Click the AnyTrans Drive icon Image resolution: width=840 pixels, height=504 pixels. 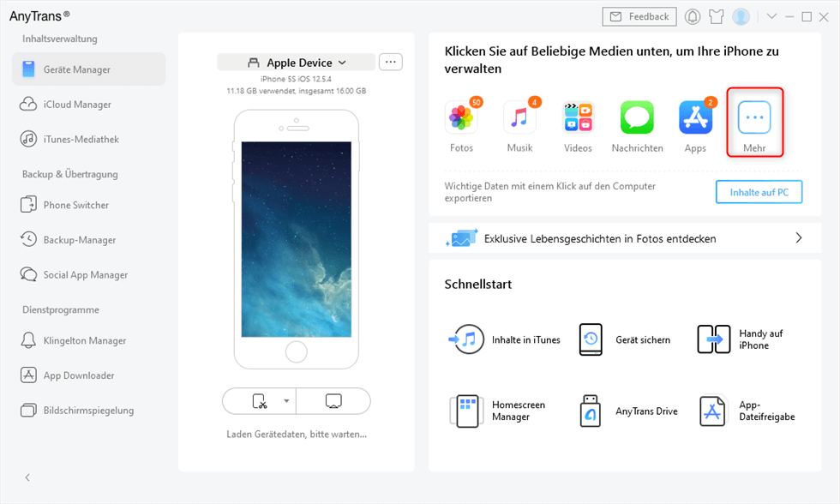pyautogui.click(x=591, y=411)
